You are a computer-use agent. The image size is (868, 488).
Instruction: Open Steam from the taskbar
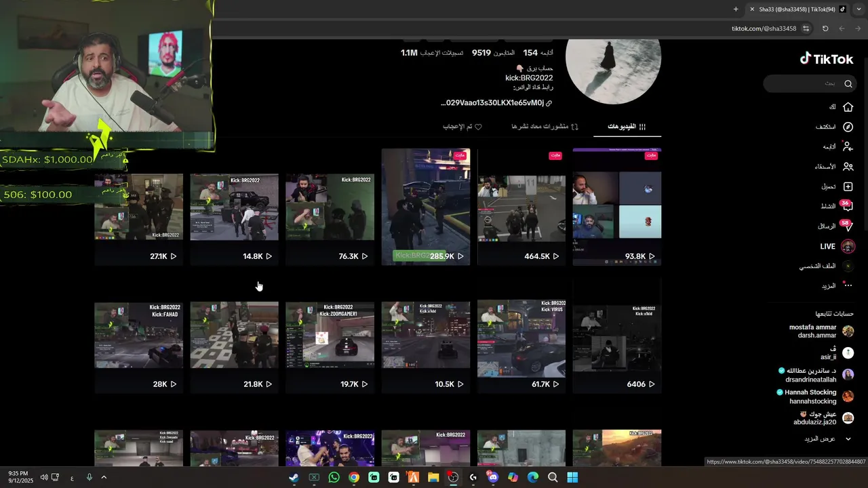pos(294,477)
